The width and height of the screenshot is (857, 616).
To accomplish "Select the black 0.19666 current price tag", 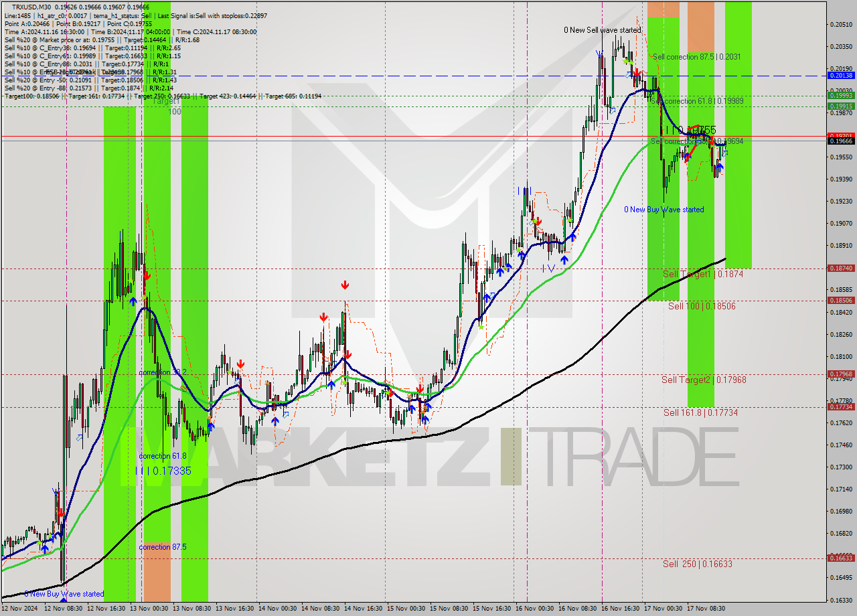I will [841, 141].
